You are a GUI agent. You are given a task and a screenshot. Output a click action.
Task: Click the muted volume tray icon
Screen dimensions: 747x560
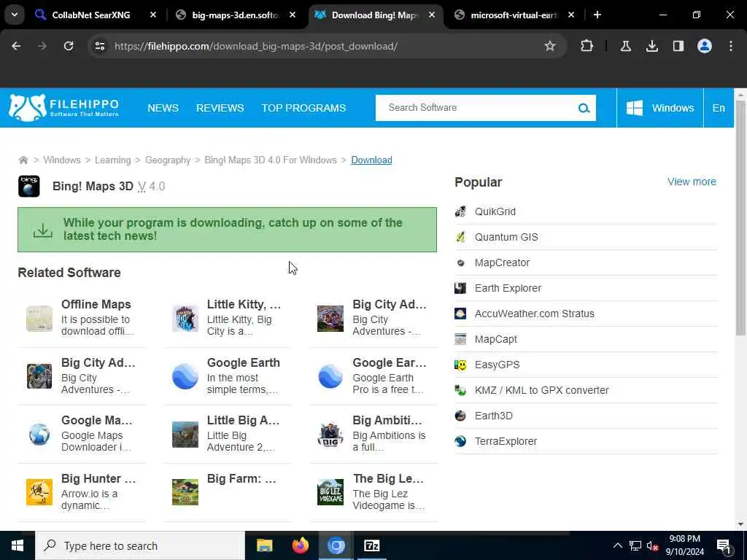(x=652, y=545)
